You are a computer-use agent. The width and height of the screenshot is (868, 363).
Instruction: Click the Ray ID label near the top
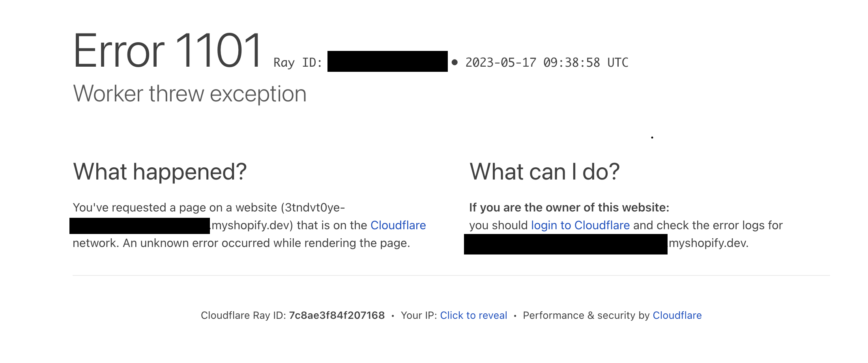coord(297,62)
